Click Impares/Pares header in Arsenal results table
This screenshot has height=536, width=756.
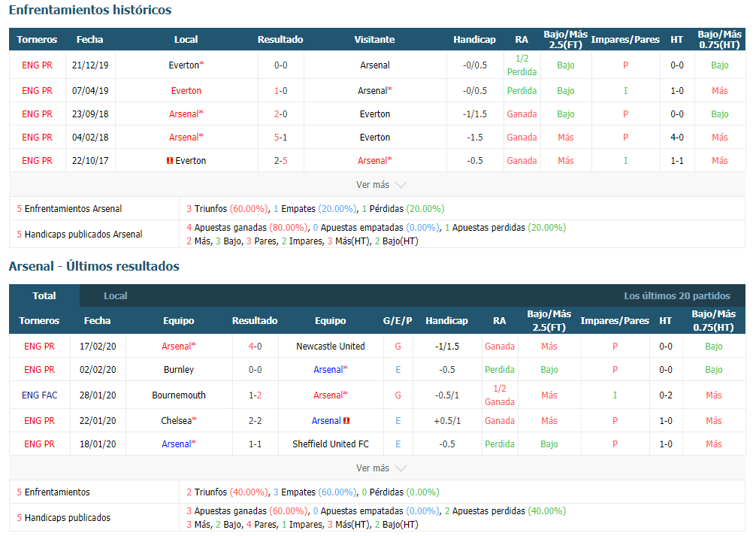click(x=615, y=321)
